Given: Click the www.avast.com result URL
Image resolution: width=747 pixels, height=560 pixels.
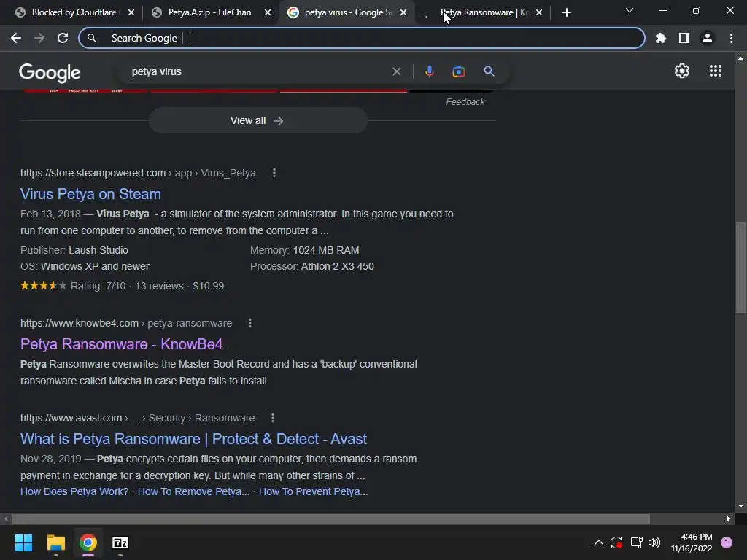Looking at the screenshot, I should tap(137, 418).
